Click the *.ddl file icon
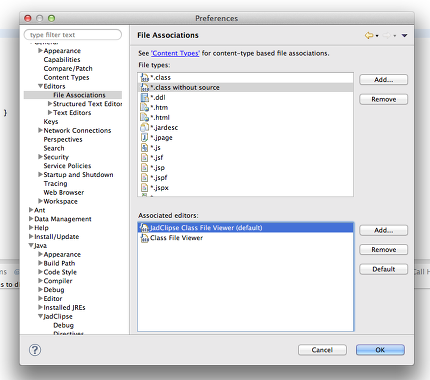The image size is (430, 380). (144, 98)
